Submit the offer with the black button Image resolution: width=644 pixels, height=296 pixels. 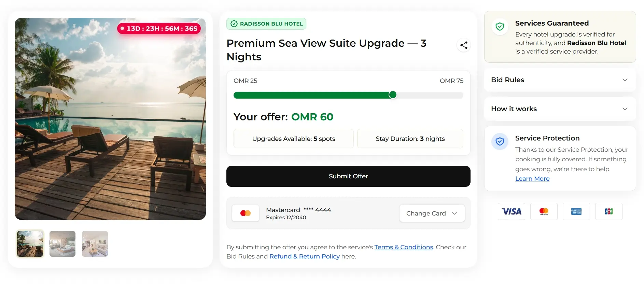pyautogui.click(x=348, y=176)
